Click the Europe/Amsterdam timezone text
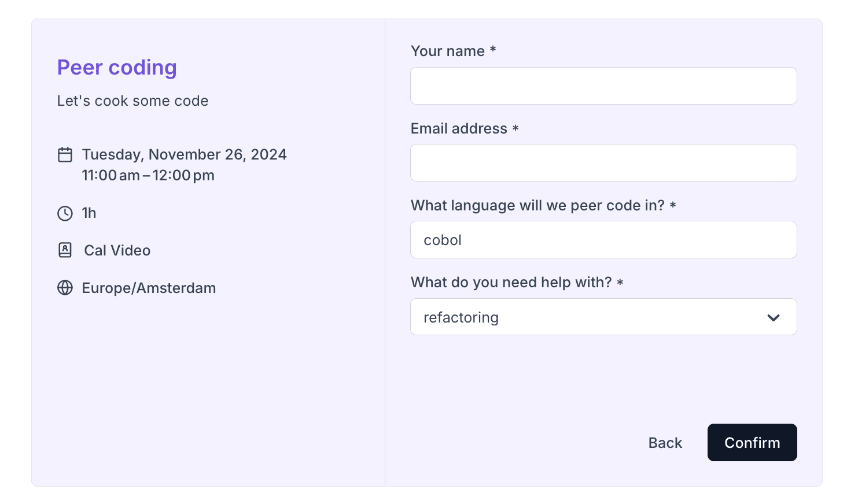This screenshot has height=504, width=847. click(149, 288)
